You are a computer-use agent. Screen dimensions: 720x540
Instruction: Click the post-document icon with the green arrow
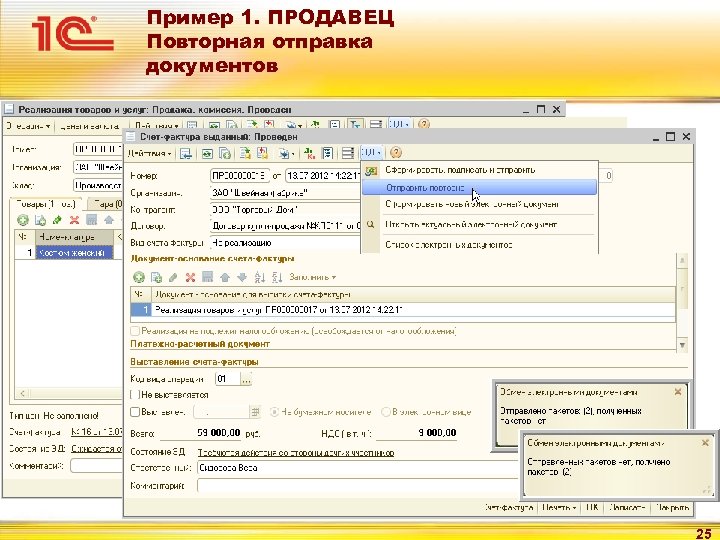pos(245,153)
